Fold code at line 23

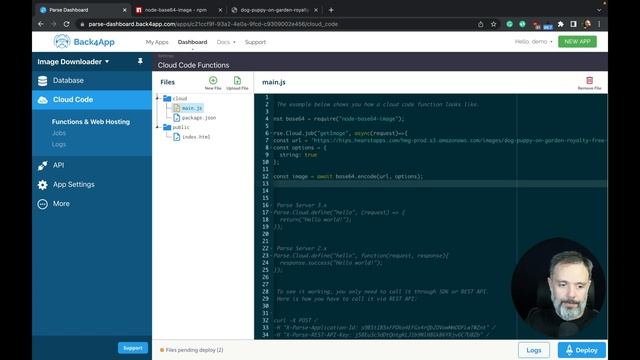coord(271,256)
